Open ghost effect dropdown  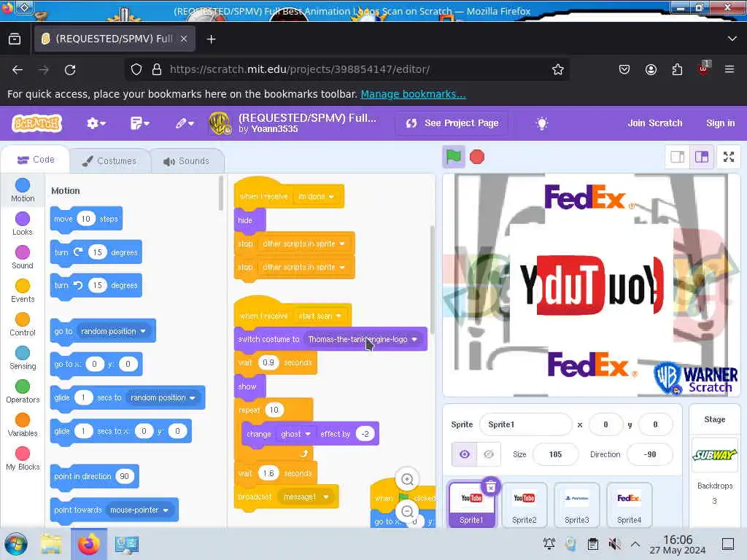pyautogui.click(x=295, y=434)
